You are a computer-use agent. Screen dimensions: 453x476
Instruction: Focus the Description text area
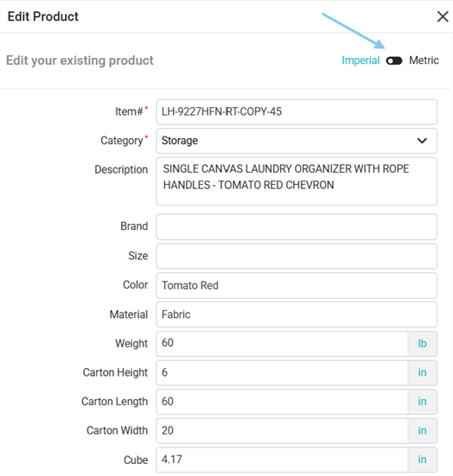click(297, 181)
